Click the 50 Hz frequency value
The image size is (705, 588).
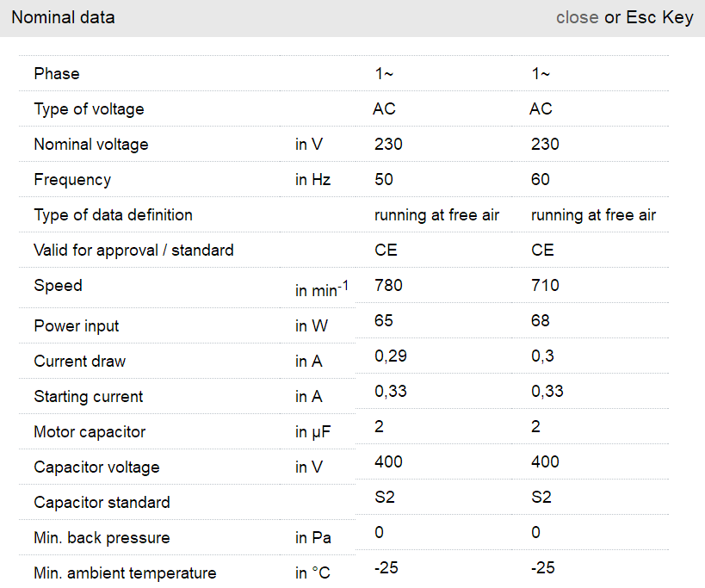point(383,180)
